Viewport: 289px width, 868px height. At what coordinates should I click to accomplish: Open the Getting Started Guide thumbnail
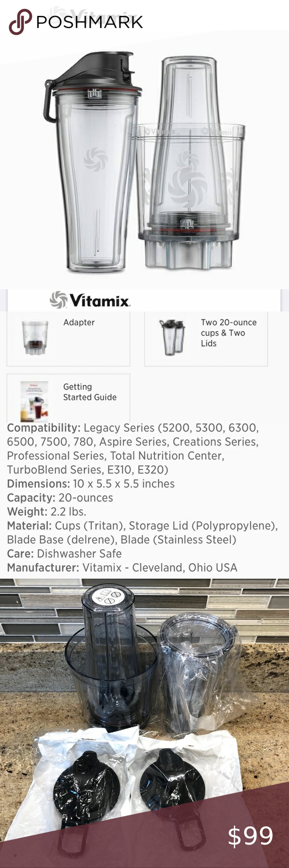[34, 402]
